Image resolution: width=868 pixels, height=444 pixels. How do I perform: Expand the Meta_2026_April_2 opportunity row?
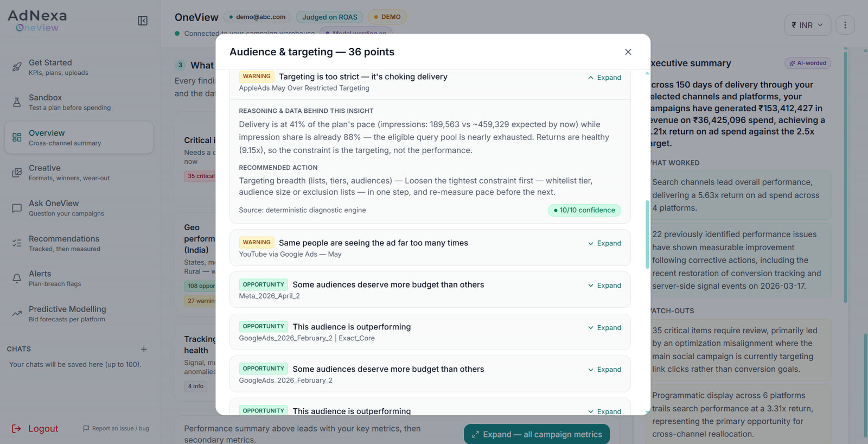pos(604,286)
